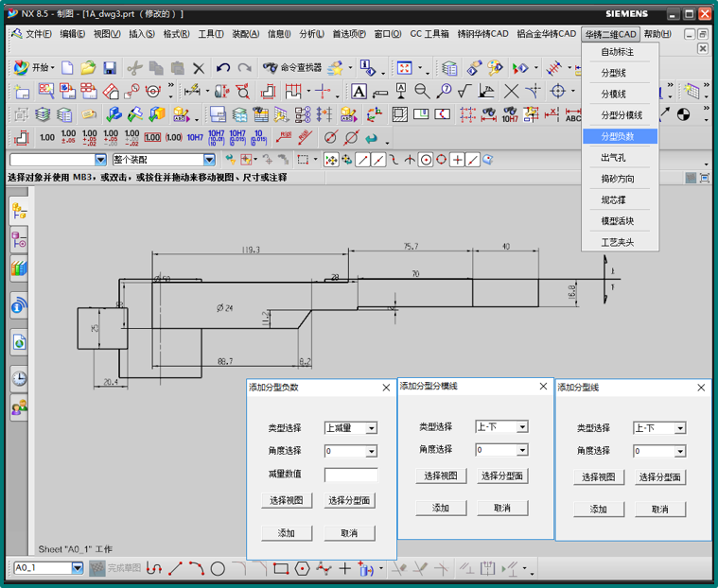This screenshot has height=588, width=718.
Task: Click 取消 in 添加分型线 dialog
Action: (x=660, y=510)
